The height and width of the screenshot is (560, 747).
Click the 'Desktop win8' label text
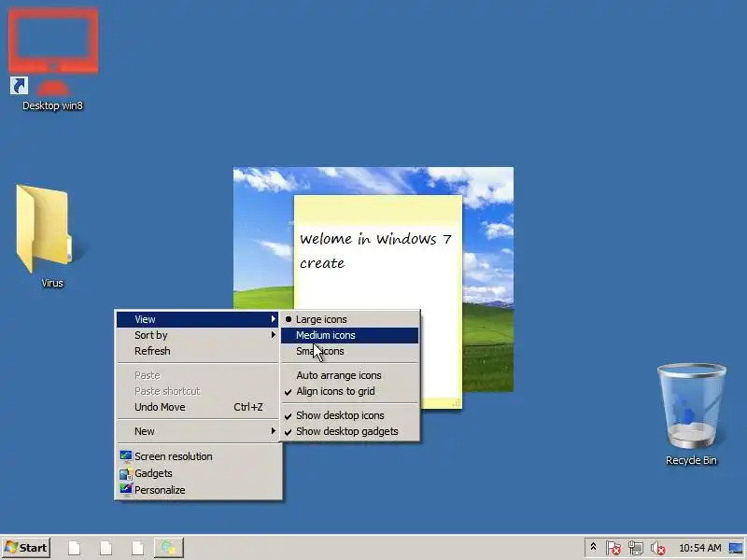[53, 105]
